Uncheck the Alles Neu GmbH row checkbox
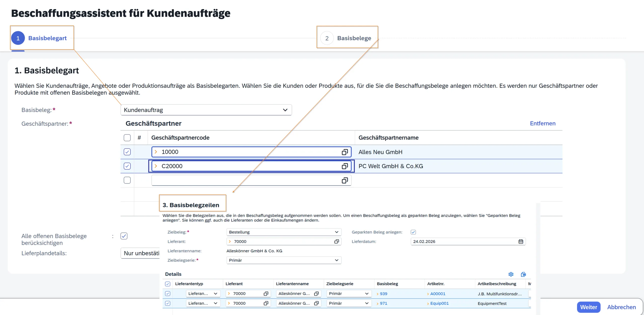This screenshot has width=644, height=315. pos(127,152)
